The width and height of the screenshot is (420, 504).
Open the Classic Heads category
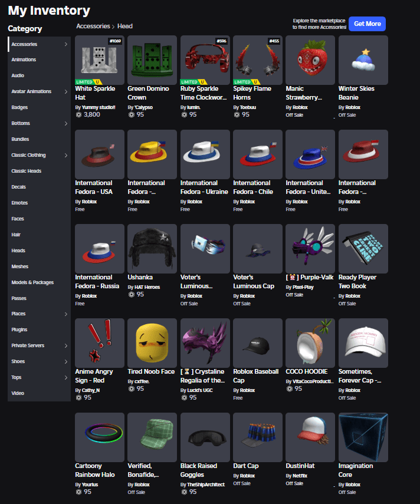point(40,171)
